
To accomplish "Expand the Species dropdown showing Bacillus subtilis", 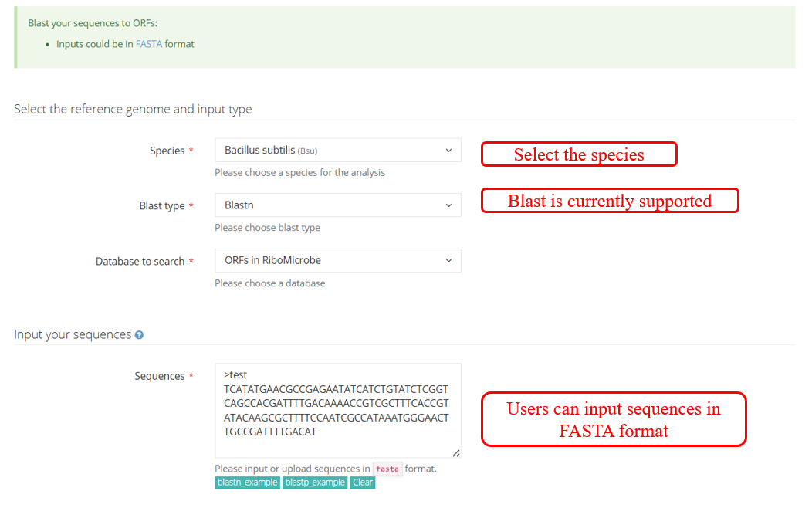I will tap(337, 151).
